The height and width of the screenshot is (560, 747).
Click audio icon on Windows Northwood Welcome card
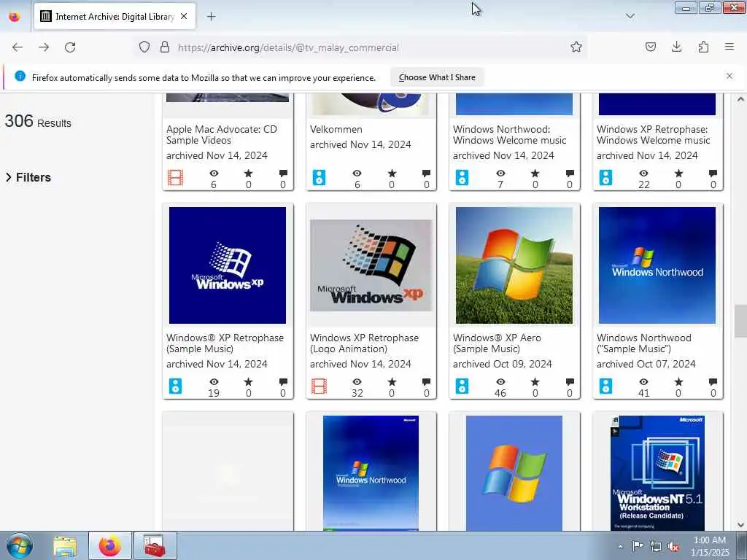462,178
